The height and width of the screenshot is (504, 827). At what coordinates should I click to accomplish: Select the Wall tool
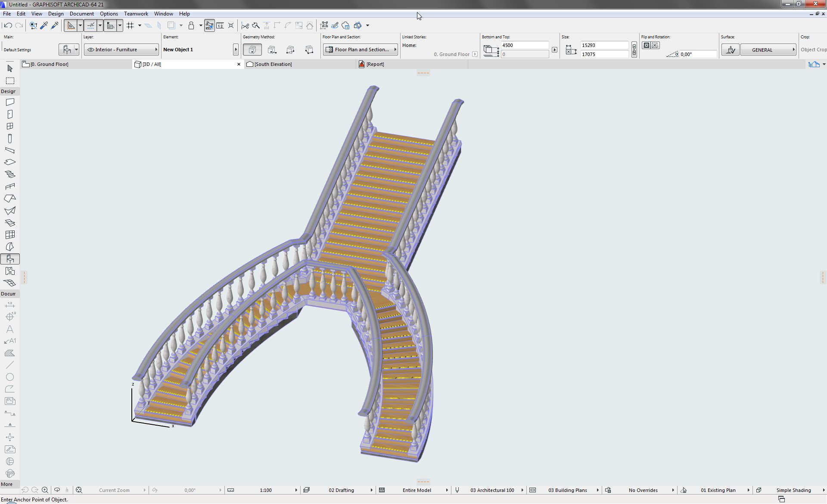tap(10, 102)
